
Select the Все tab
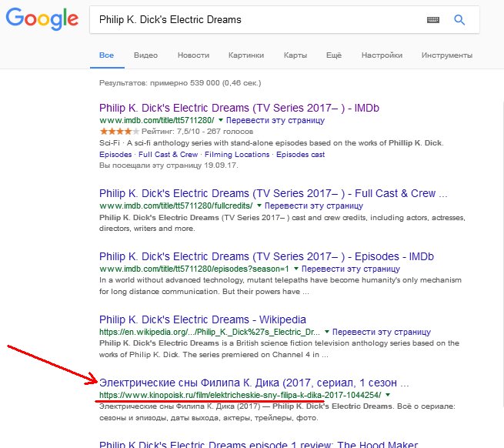106,55
